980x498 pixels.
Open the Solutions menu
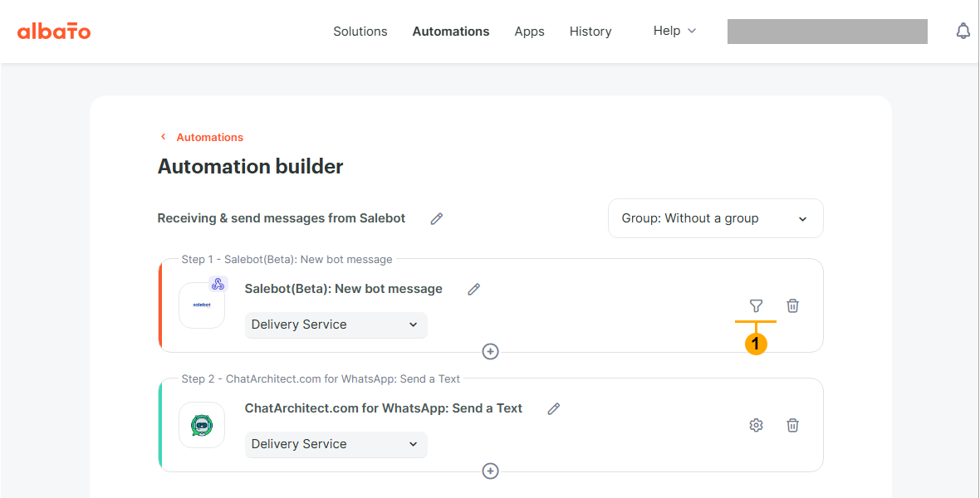[360, 32]
